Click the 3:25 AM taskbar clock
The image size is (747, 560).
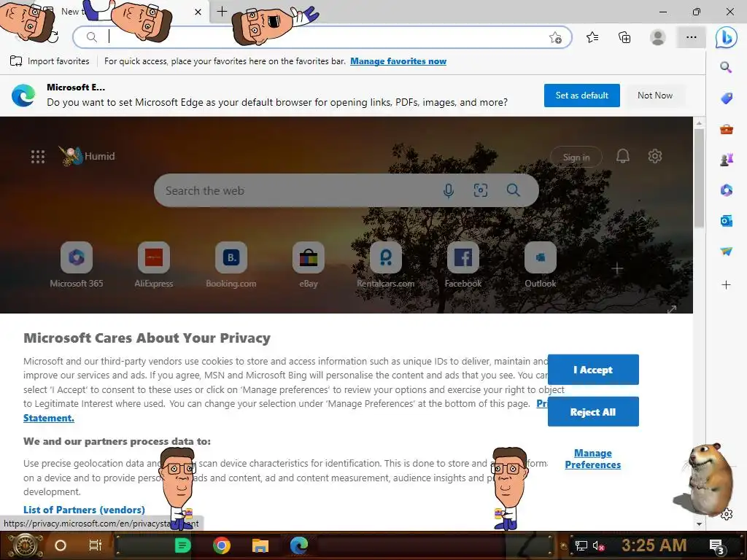tap(654, 545)
